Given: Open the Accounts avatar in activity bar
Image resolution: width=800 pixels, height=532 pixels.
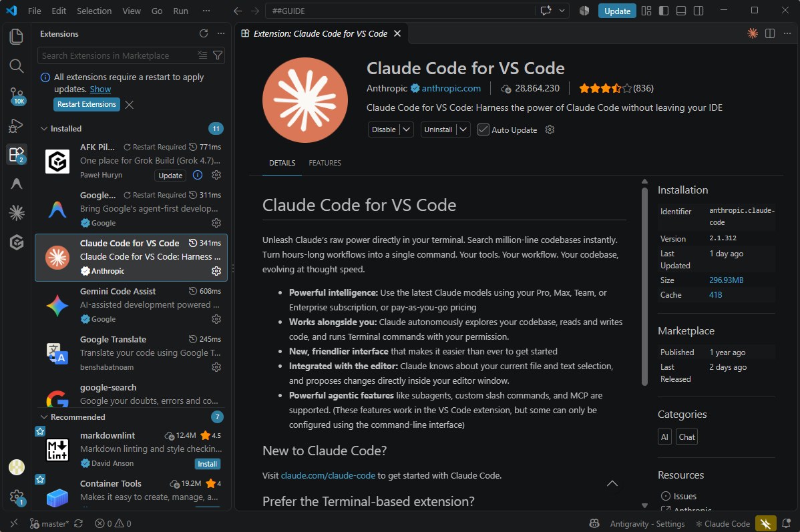Looking at the screenshot, I should click(16, 467).
